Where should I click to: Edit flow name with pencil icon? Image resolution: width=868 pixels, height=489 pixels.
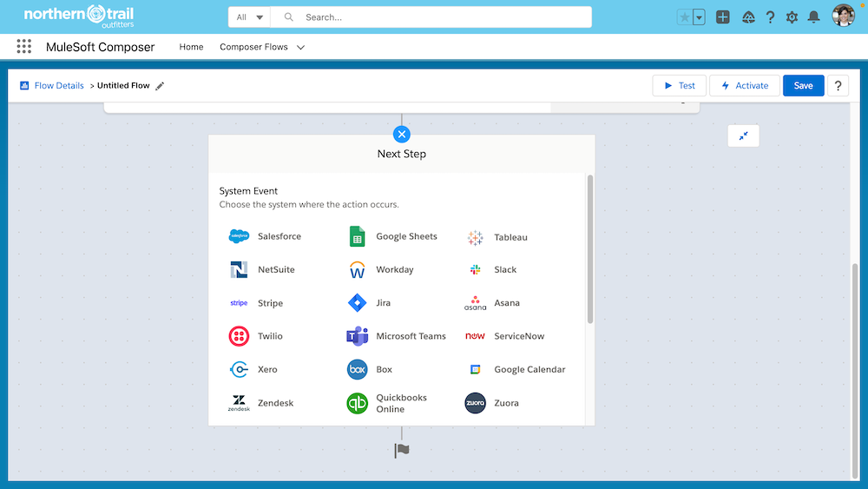(x=160, y=86)
